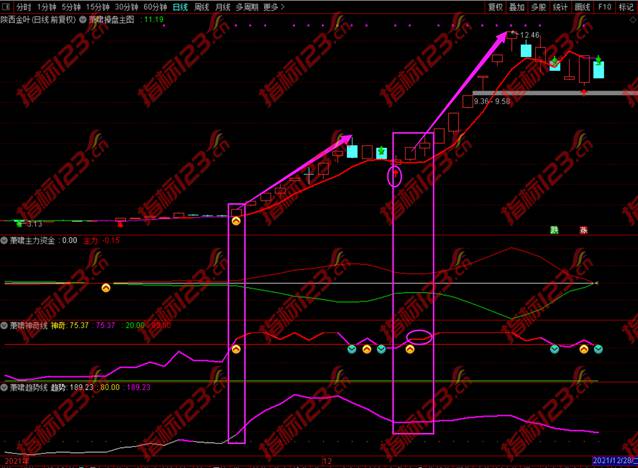Click the 统计 statistics button
The width and height of the screenshot is (638, 468).
[561, 6]
